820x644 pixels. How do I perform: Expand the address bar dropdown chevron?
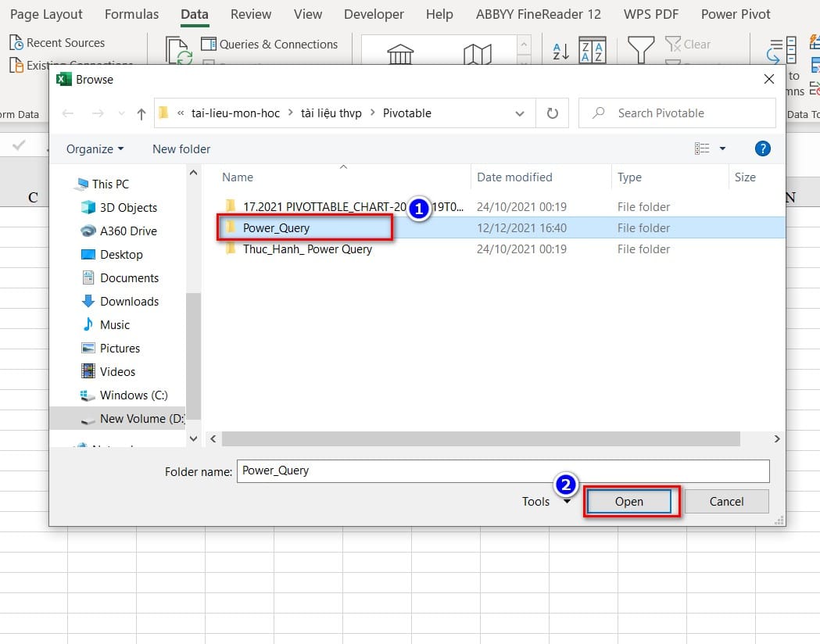click(520, 113)
